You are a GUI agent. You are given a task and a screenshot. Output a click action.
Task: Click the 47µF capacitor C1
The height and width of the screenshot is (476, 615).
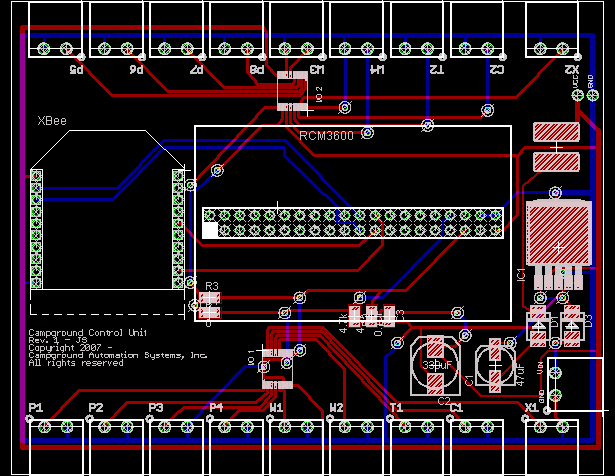[495, 364]
